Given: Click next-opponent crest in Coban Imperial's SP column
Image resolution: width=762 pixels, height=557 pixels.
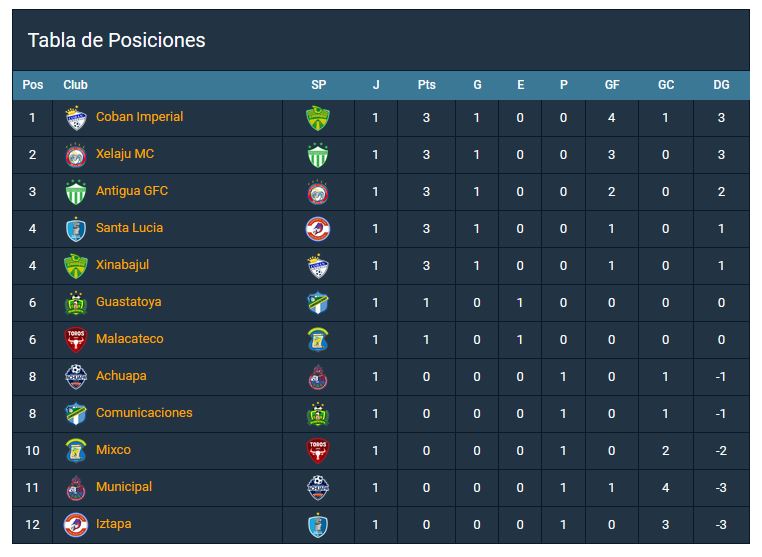Looking at the screenshot, I should [318, 118].
